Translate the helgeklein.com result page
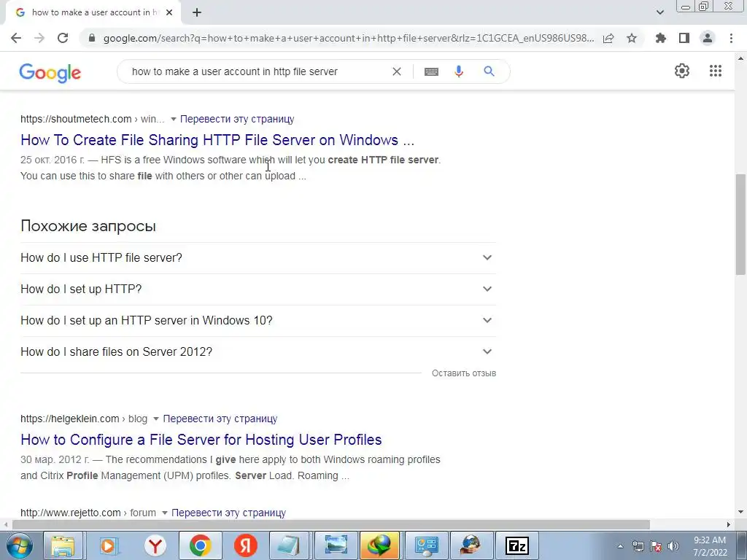Screen dimensions: 747x560 (220, 419)
